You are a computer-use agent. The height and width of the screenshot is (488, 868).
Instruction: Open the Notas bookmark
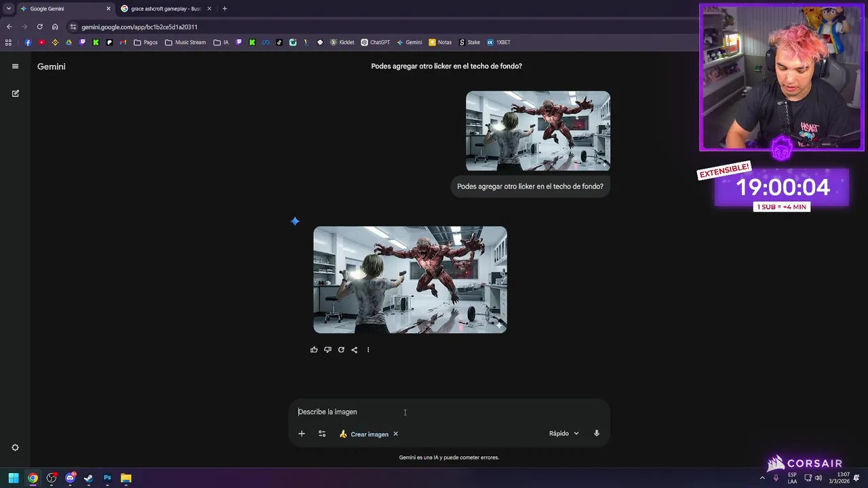click(x=440, y=42)
